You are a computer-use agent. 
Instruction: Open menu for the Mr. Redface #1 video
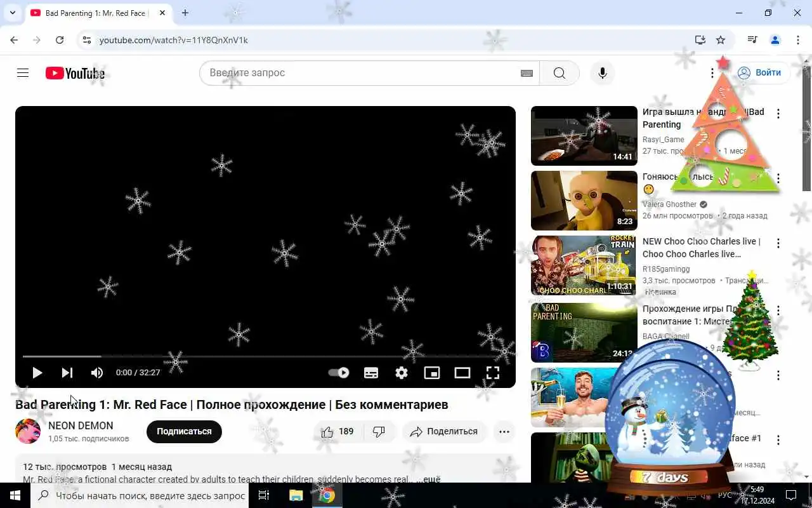(x=778, y=440)
